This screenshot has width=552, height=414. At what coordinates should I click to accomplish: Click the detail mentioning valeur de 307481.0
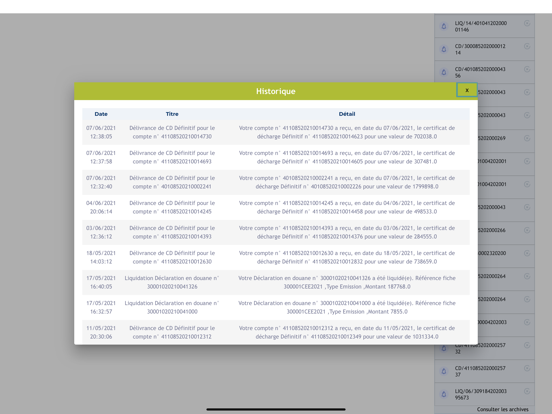coord(347,157)
